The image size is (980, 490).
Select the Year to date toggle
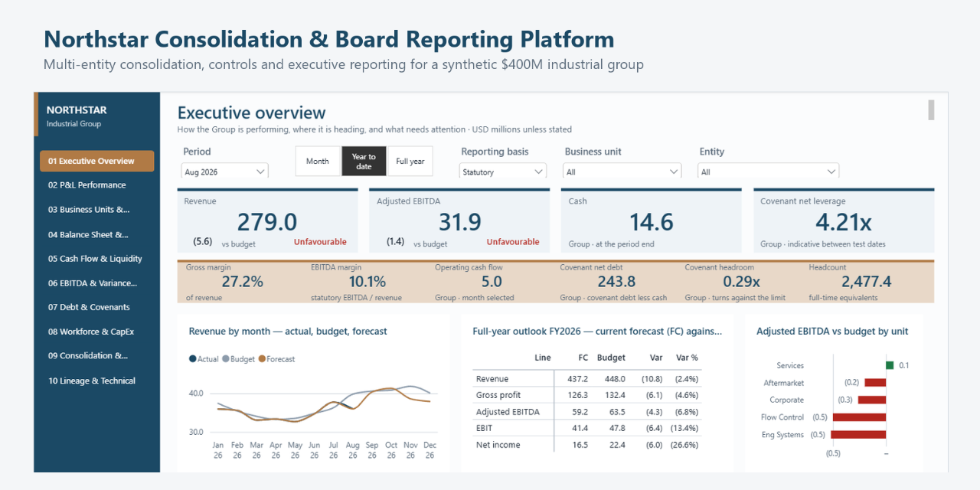pyautogui.click(x=364, y=162)
